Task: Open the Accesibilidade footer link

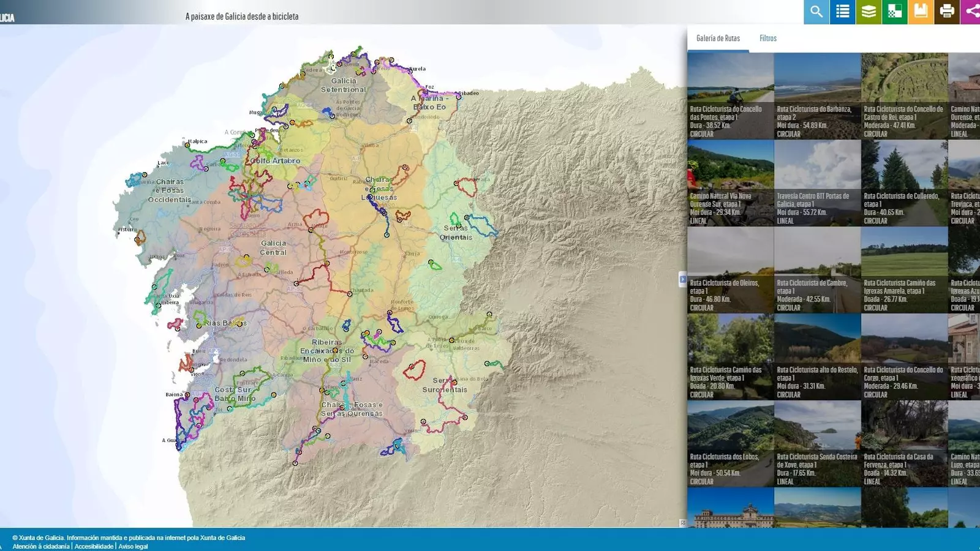Action: 94,546
